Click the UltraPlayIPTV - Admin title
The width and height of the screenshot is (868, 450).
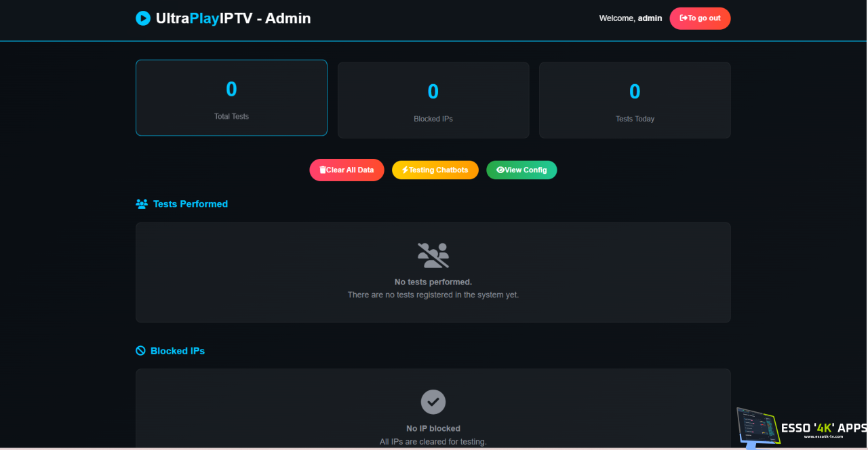point(233,18)
